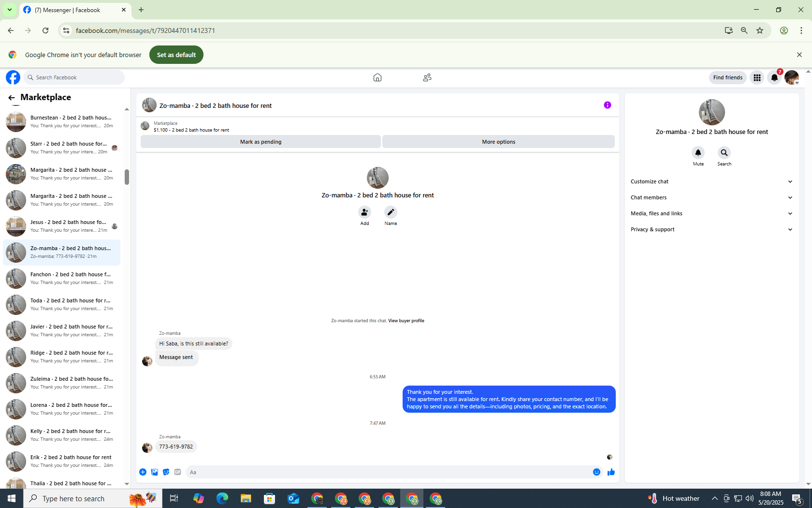Show hidden system tray icons
The height and width of the screenshot is (508, 812).
pos(714,498)
